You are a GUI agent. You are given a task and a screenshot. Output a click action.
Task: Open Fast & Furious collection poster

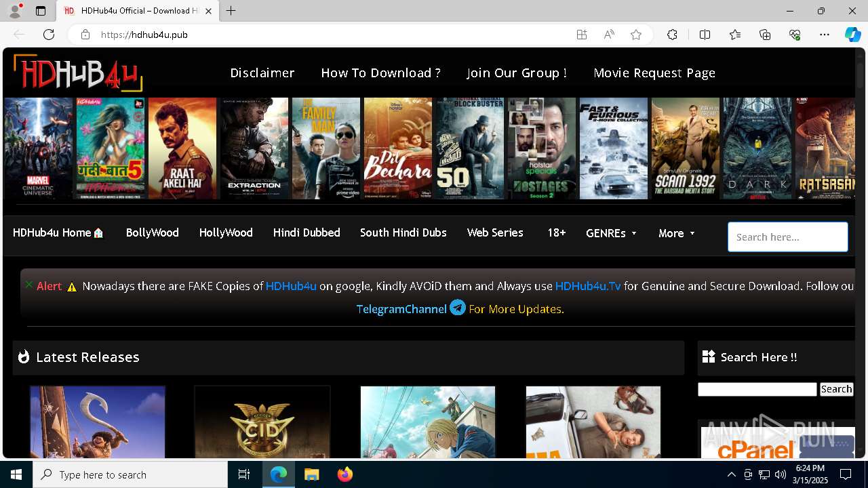[x=614, y=148]
